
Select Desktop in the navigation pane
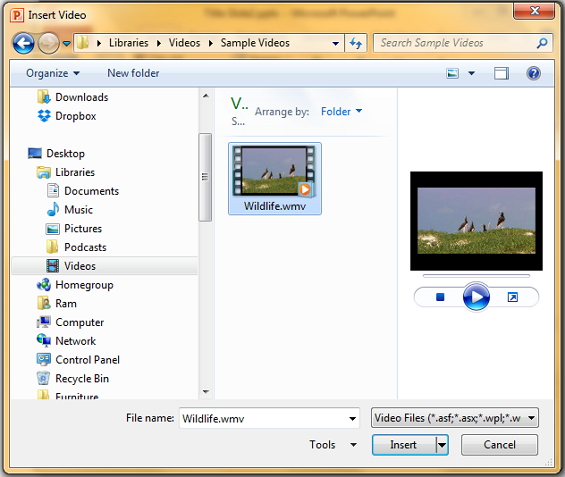click(66, 153)
